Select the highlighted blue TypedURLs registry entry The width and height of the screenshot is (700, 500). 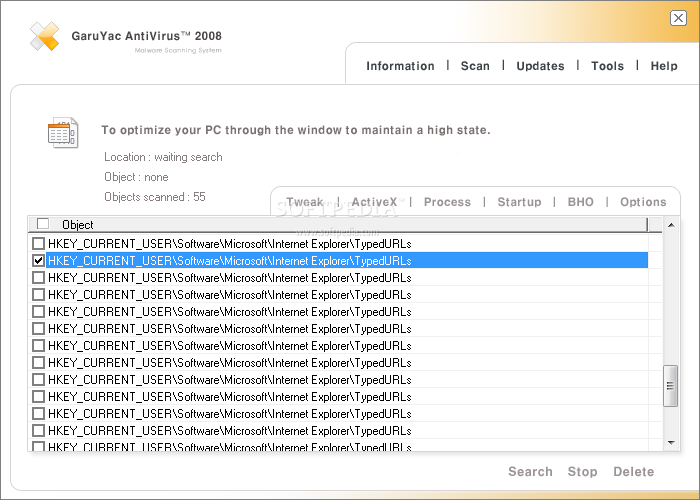347,260
